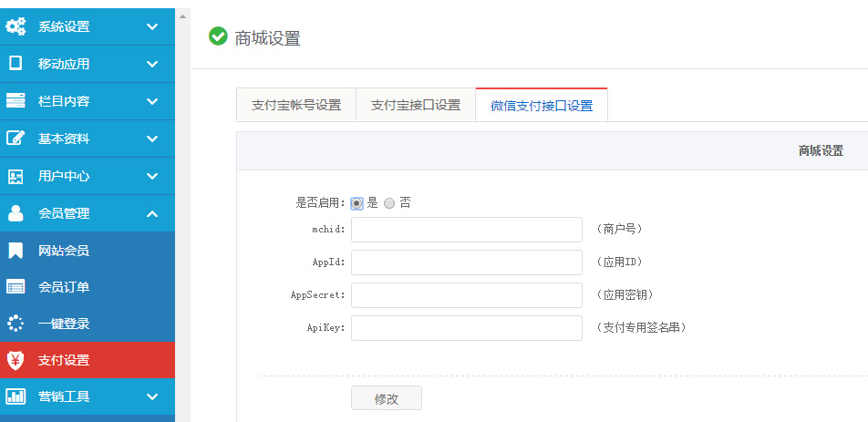Collapse the 会员管理 section chevron
This screenshot has height=422, width=868.
pyautogui.click(x=152, y=213)
